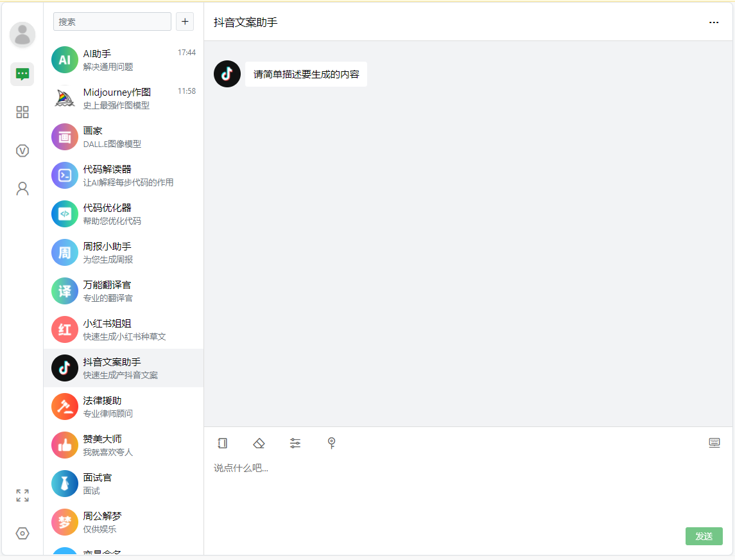
Task: Toggle fullscreen with the expand arrows icon
Action: [x=22, y=495]
